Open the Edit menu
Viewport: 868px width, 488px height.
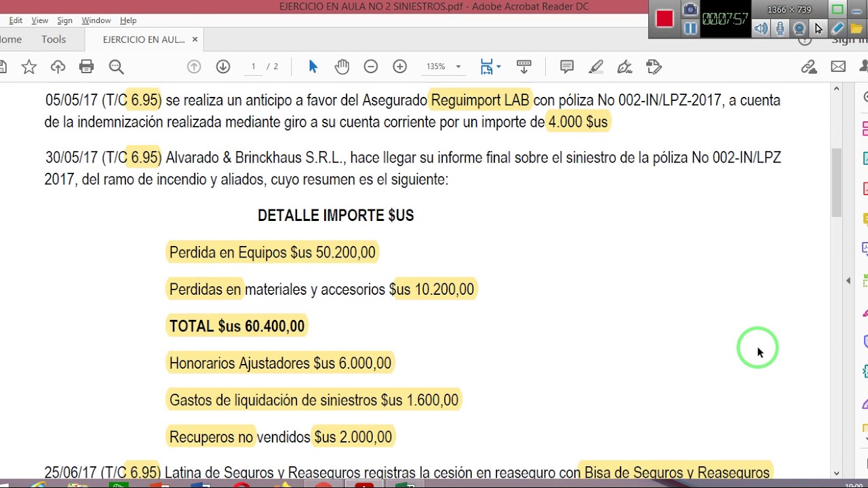point(16,20)
